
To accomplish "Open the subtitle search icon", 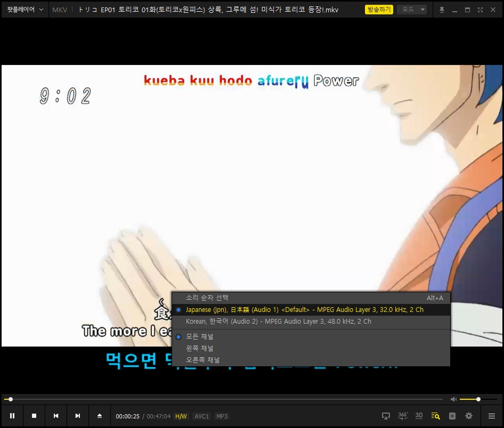I will pyautogui.click(x=435, y=416).
